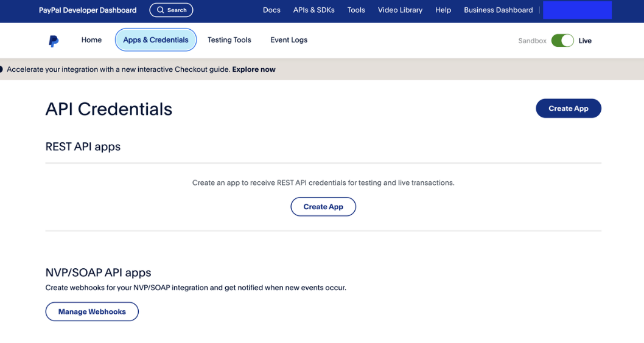Go to Business Dashboard
Image resolution: width=644 pixels, height=343 pixels.
pos(498,10)
